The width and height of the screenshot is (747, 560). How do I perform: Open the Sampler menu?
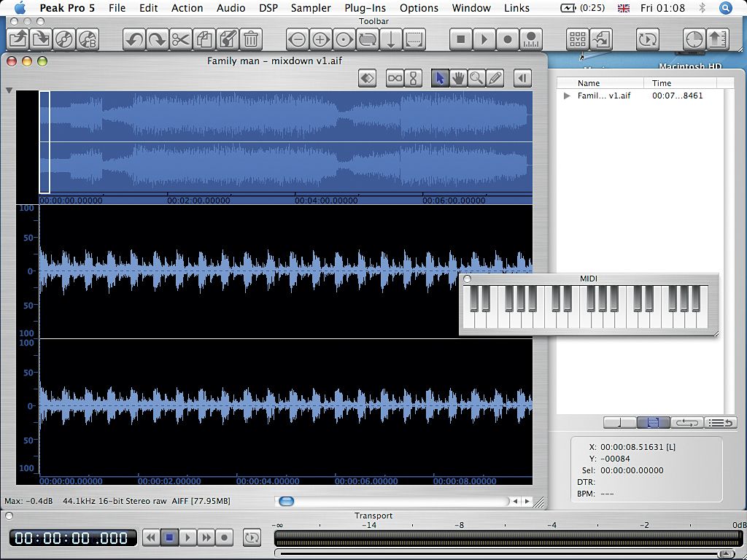click(311, 8)
